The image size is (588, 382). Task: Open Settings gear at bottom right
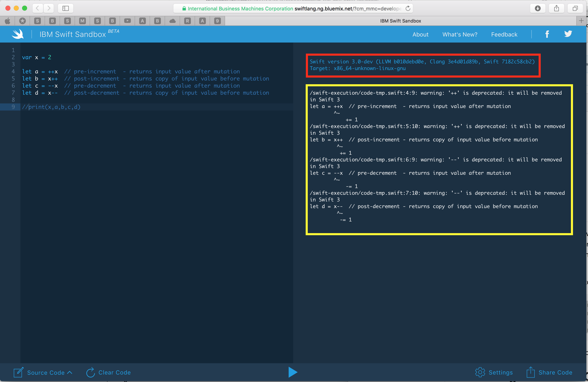pyautogui.click(x=480, y=372)
